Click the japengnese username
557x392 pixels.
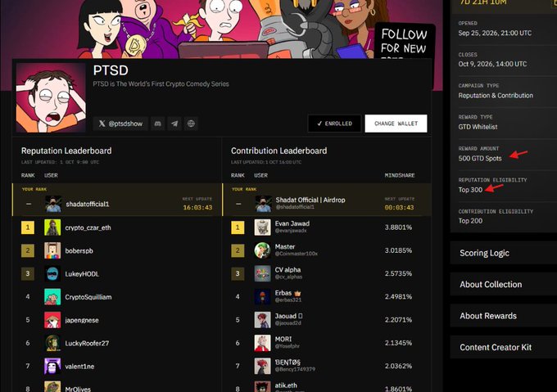(82, 320)
